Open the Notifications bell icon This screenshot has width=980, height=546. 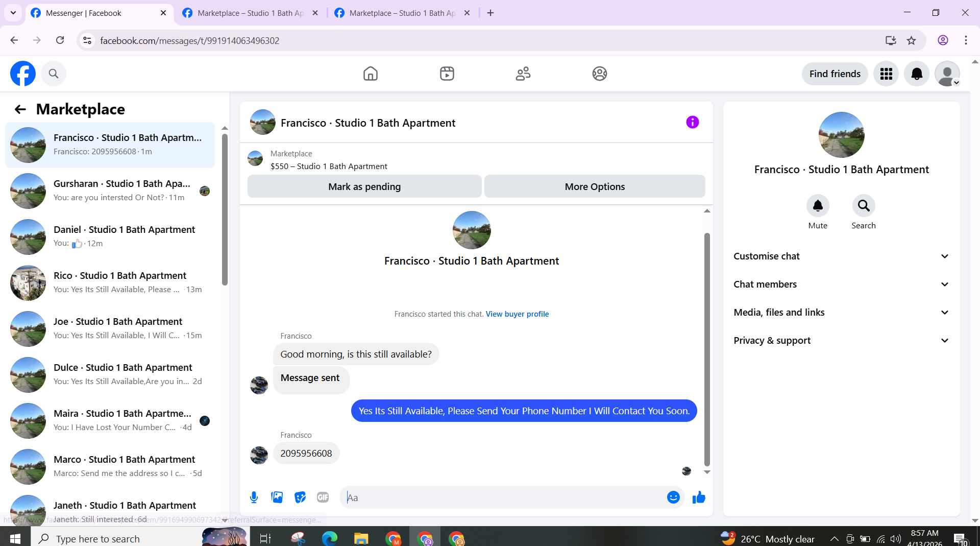click(x=917, y=74)
